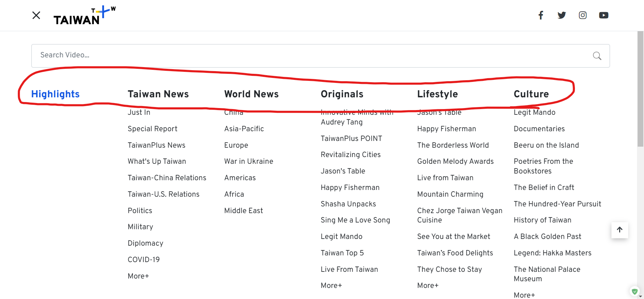Screen dimensions: 644x299
Task: Go to TaiwanPlus News
Action: [157, 145]
